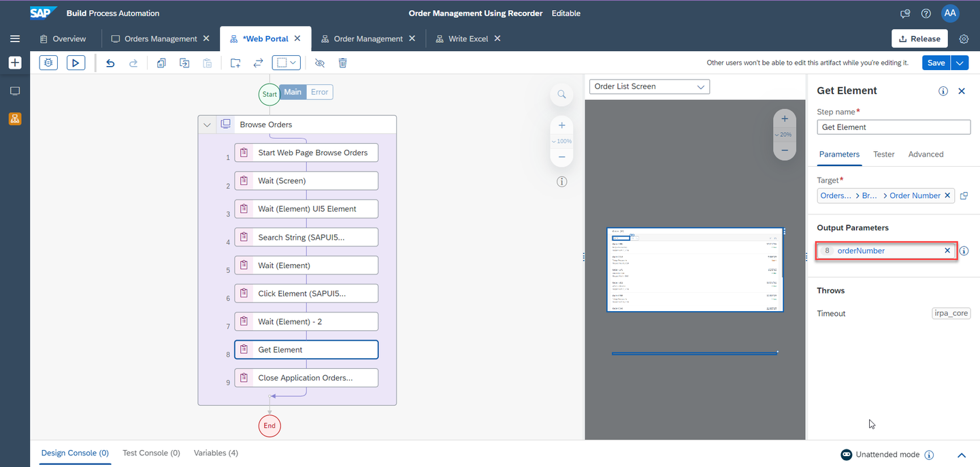Click the duplicate step toolbar icon

tap(184, 63)
